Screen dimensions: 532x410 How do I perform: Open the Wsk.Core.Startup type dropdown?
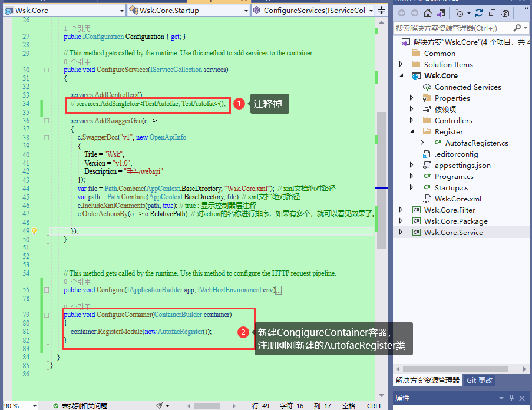pos(246,11)
